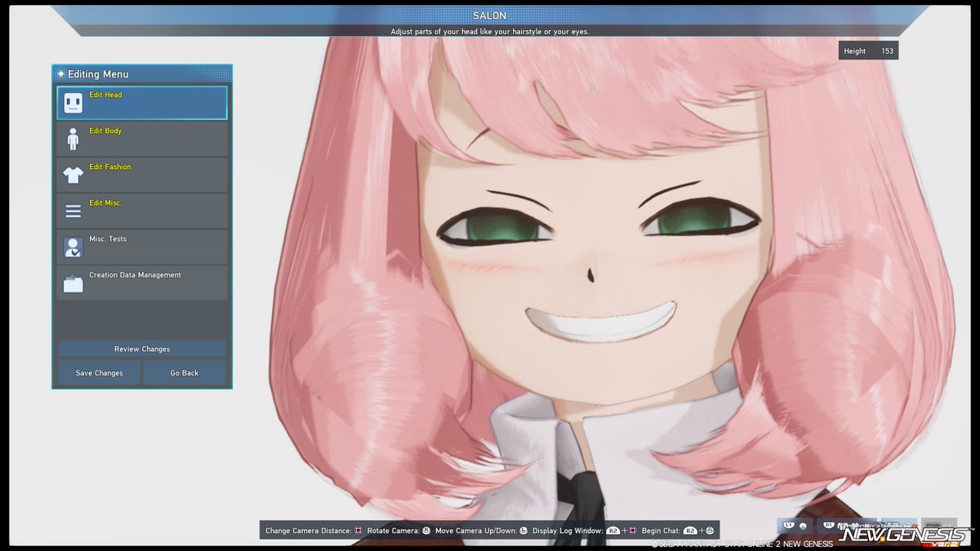The image size is (980, 551).
Task: Click the Rotate Camera stick icon
Action: [x=426, y=531]
